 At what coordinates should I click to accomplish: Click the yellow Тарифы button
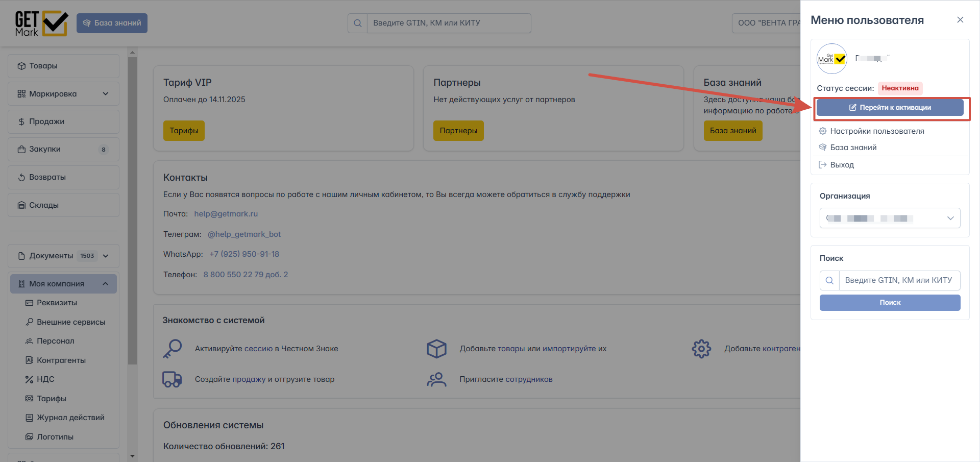(x=184, y=131)
